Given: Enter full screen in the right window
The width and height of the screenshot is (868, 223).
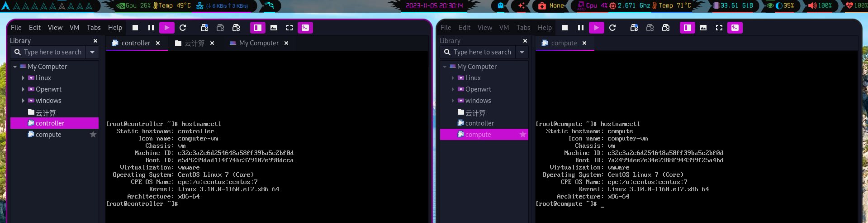Looking at the screenshot, I should 719,28.
